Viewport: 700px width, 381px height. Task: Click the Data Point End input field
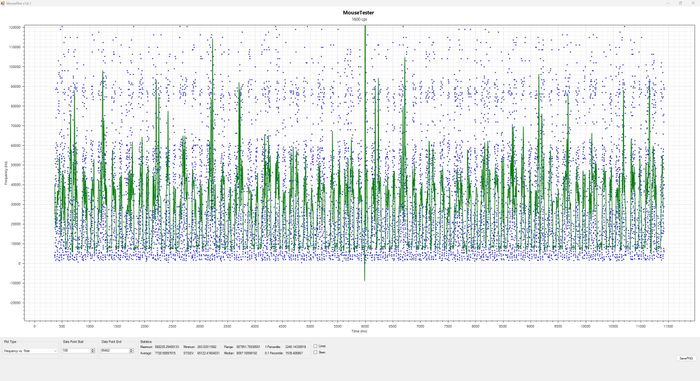coord(115,351)
